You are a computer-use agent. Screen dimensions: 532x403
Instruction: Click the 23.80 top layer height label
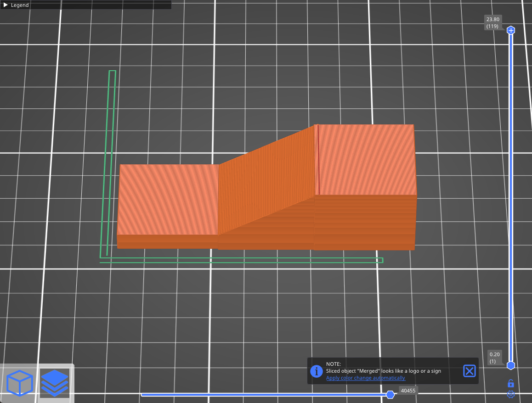[493, 22]
